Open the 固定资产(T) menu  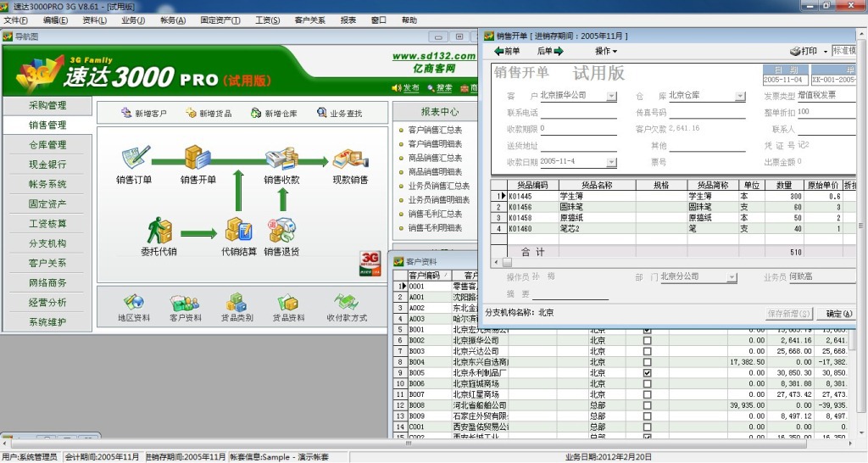pyautogui.click(x=220, y=20)
